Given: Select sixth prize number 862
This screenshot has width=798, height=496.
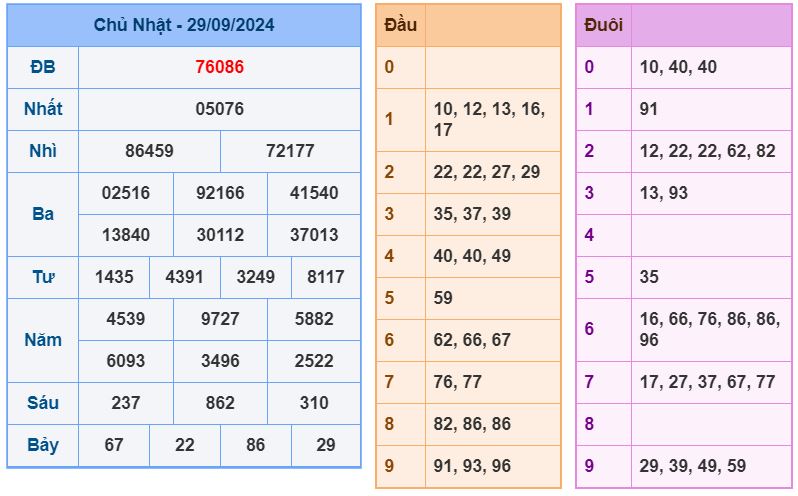Looking at the screenshot, I should click(220, 403).
